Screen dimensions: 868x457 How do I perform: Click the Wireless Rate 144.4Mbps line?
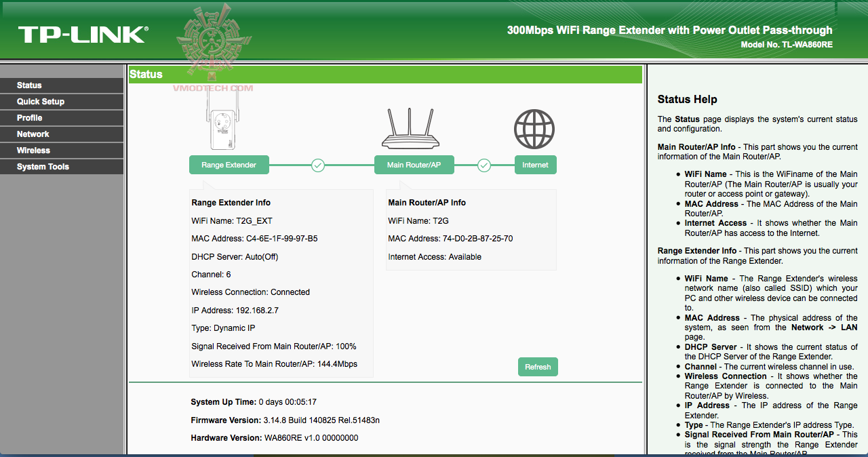click(x=275, y=364)
